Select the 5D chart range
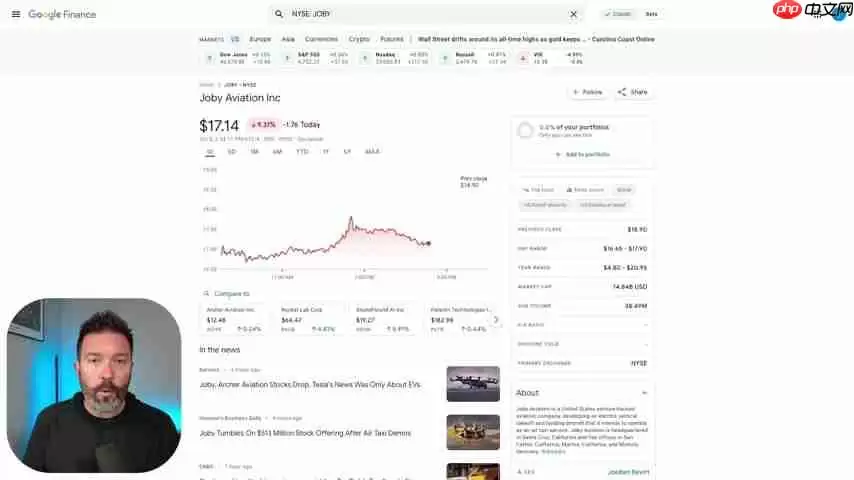854x480 pixels. pos(231,152)
